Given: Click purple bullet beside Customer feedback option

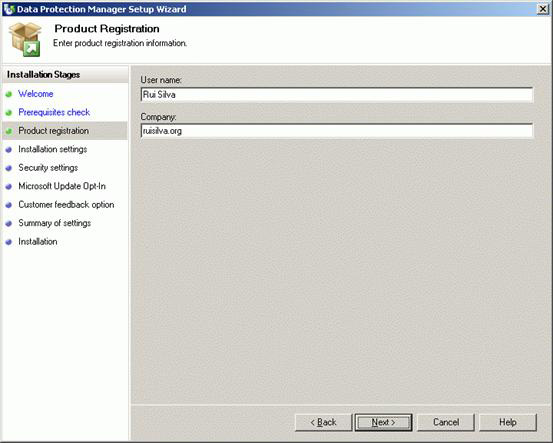Looking at the screenshot, I should coord(9,205).
